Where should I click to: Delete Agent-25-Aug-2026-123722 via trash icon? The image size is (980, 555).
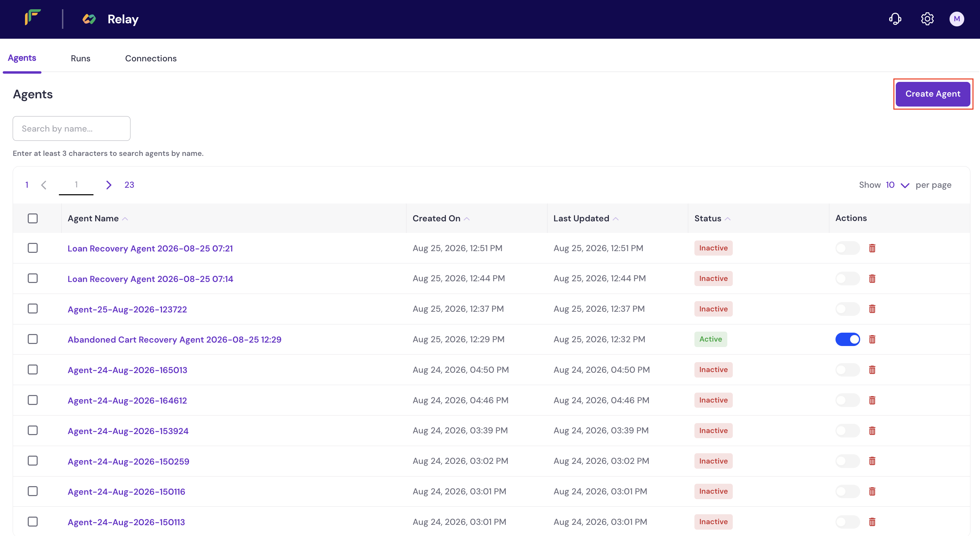click(x=872, y=309)
